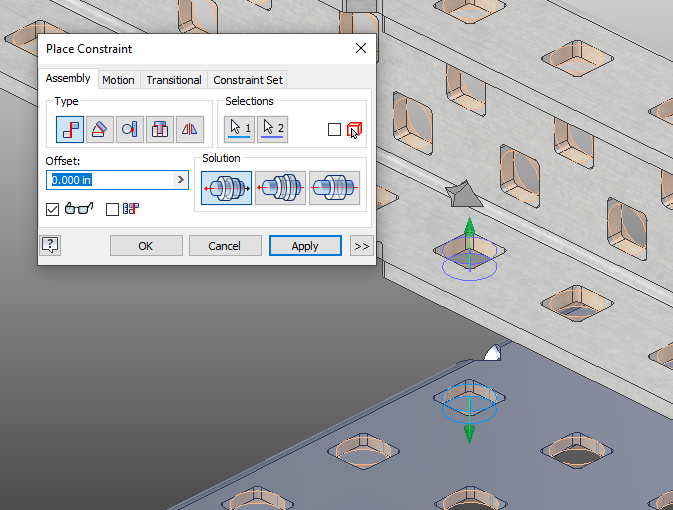Image resolution: width=673 pixels, height=510 pixels.
Task: Choose the second Solution option (middle)
Action: pos(280,188)
